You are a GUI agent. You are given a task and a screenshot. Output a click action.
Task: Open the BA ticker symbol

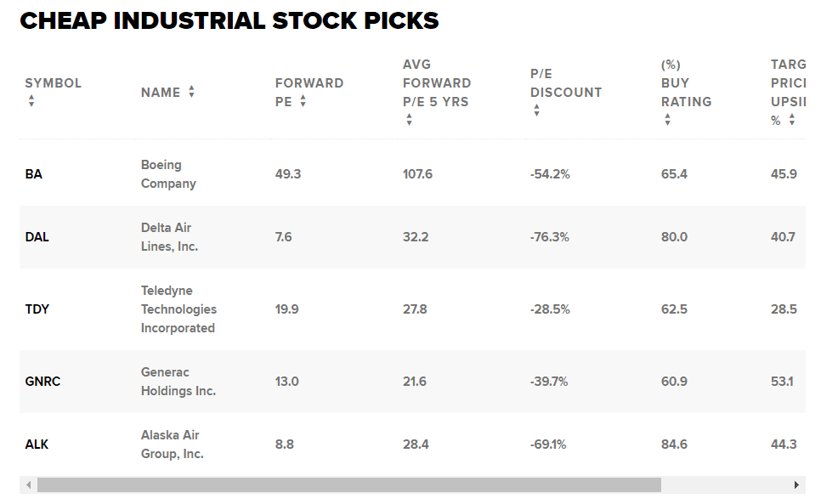[33, 174]
